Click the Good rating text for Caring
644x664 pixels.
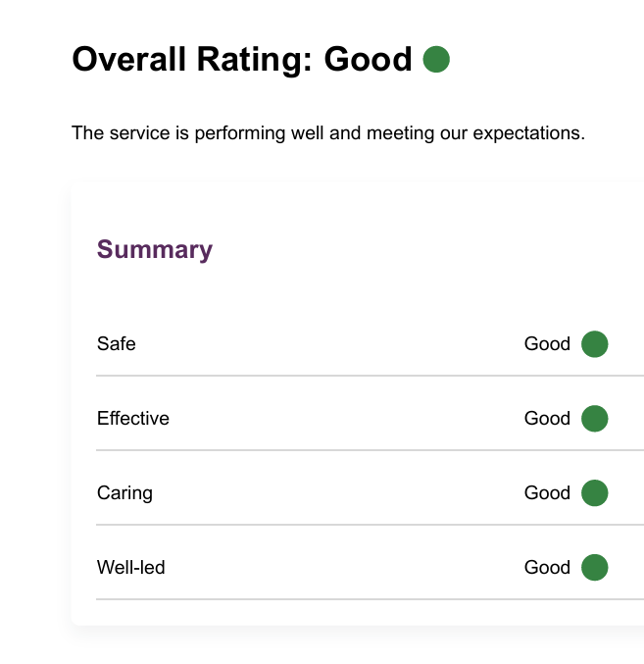[547, 493]
